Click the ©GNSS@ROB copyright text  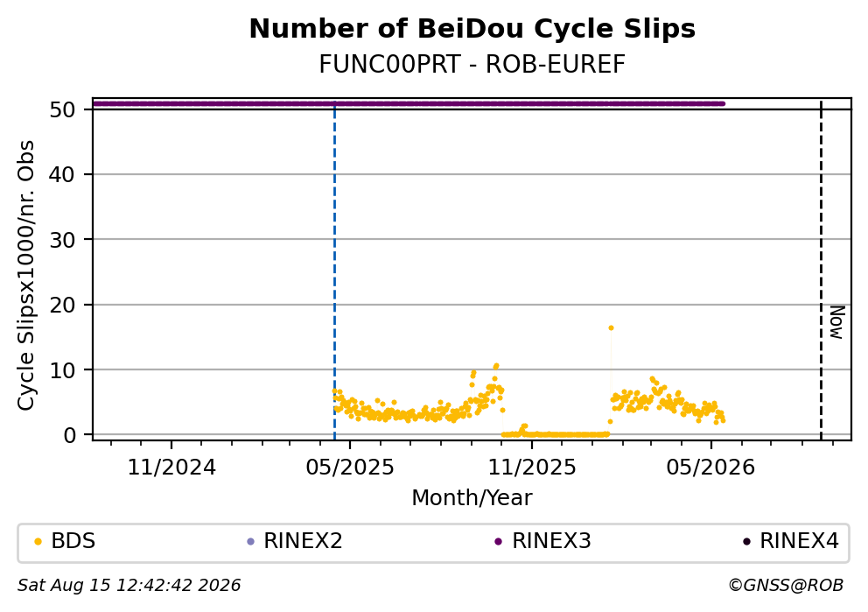tap(786, 586)
